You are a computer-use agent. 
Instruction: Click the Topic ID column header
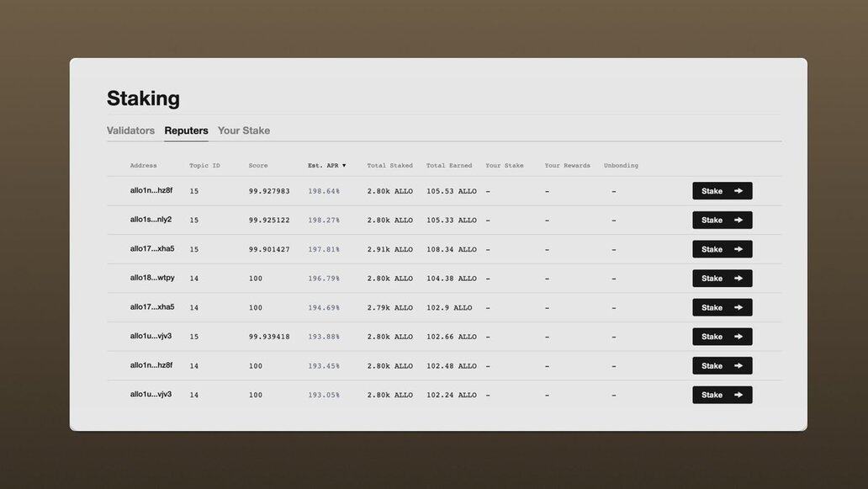tap(204, 166)
